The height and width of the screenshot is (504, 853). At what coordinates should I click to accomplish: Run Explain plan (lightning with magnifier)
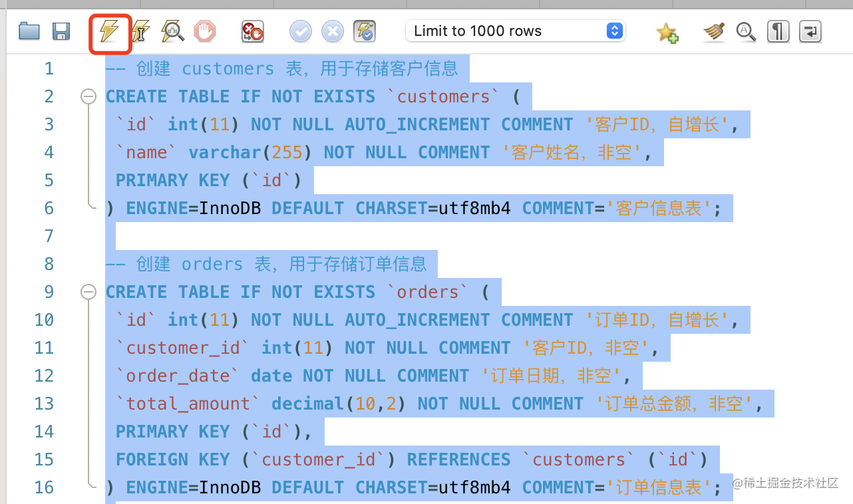172,31
